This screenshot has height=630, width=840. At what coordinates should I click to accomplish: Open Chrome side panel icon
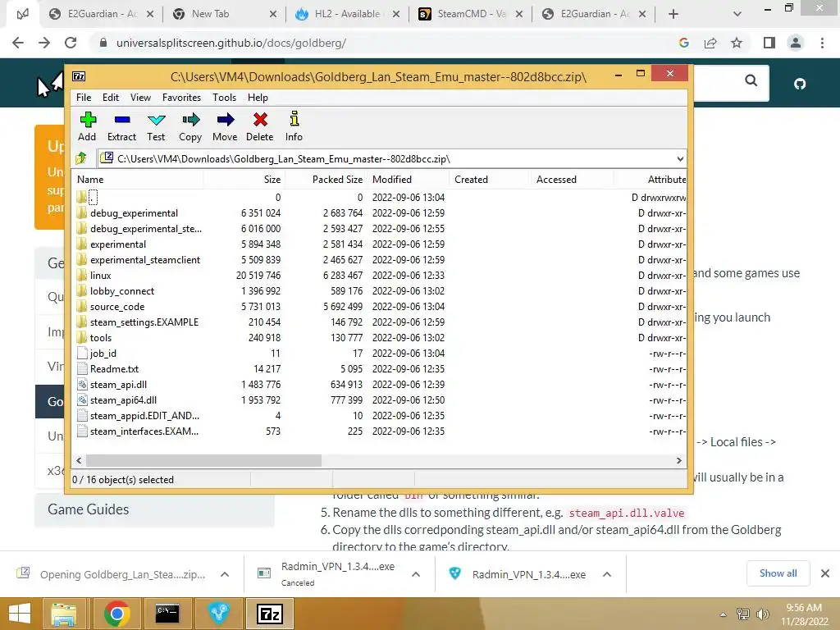tap(769, 43)
